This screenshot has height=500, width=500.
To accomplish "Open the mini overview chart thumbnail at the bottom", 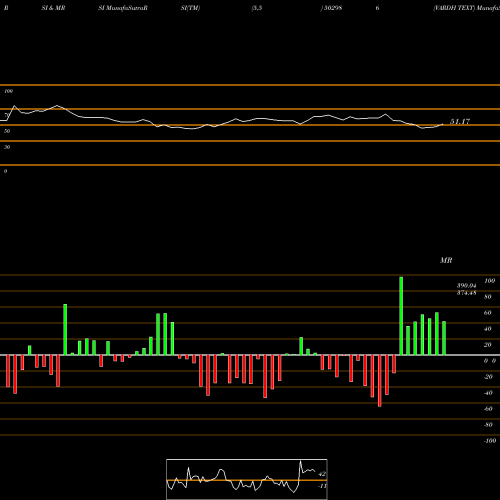I will click(x=247, y=479).
